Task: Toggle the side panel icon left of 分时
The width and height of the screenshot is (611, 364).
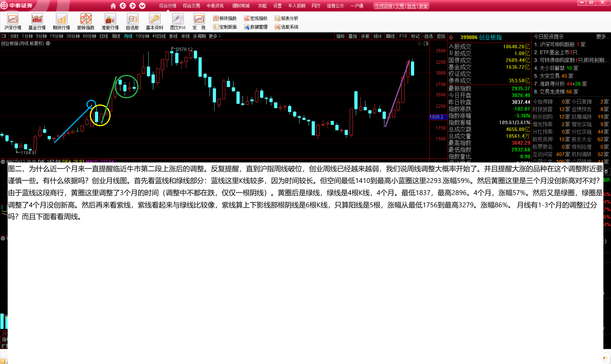Action: click(x=4, y=36)
